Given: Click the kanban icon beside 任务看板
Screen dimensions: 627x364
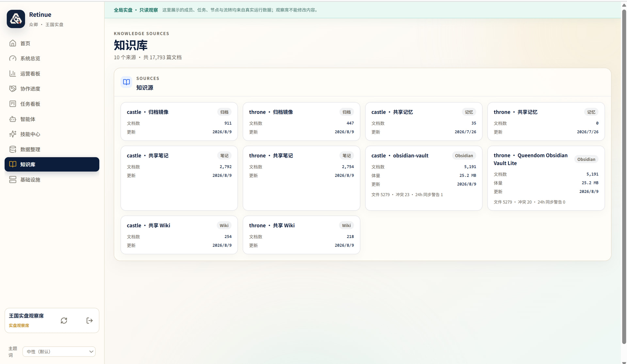Looking at the screenshot, I should tap(13, 104).
